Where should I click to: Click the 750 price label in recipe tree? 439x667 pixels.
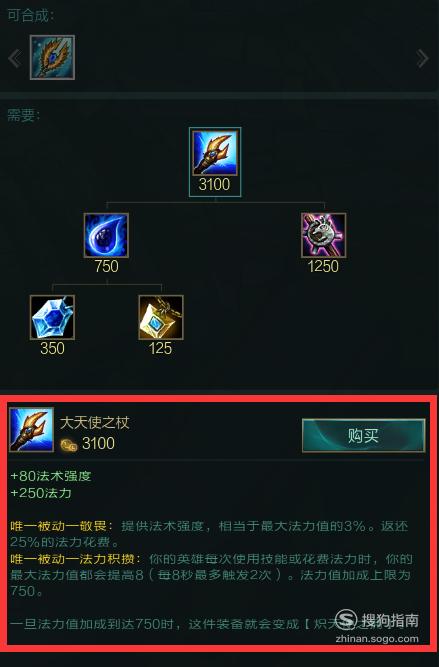[106, 266]
